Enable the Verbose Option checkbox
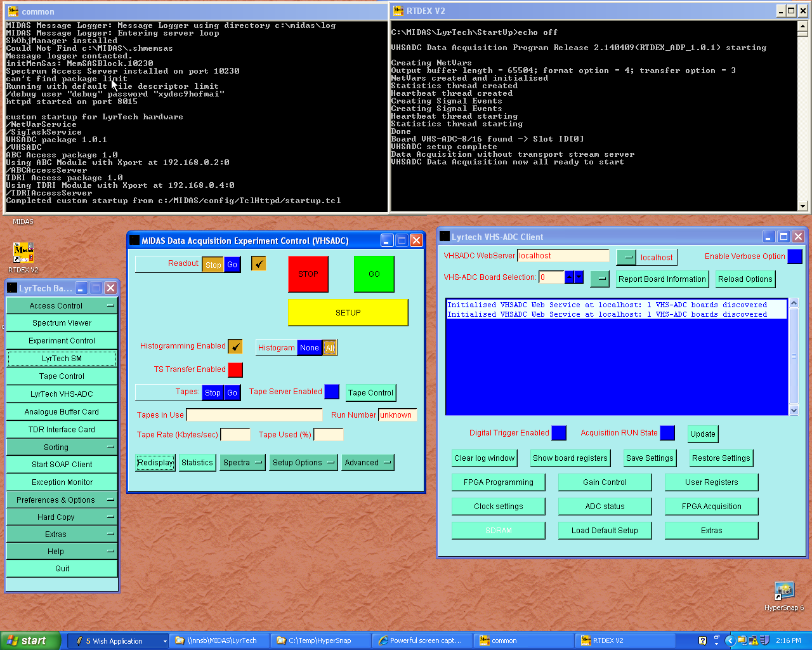The image size is (812, 650). pyautogui.click(x=794, y=256)
